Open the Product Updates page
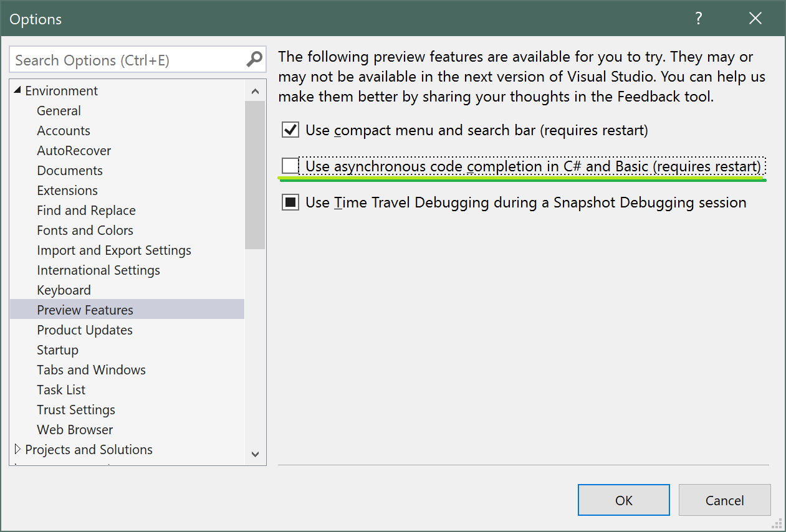 coord(85,330)
